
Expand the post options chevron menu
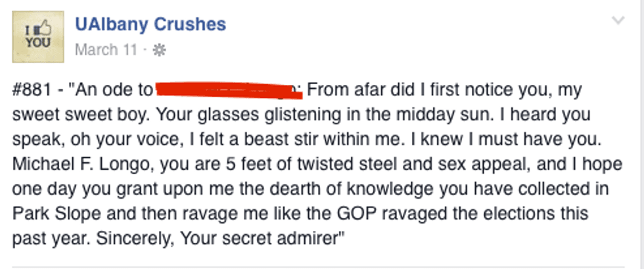[x=618, y=21]
